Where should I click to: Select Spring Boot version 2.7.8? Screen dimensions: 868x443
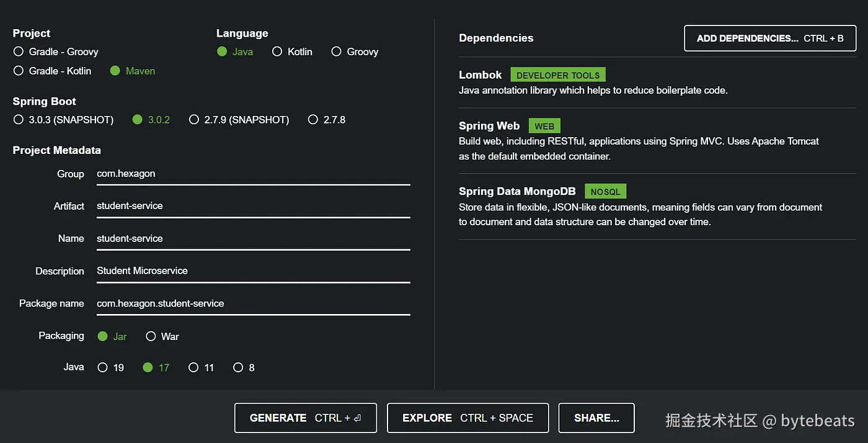coord(313,120)
